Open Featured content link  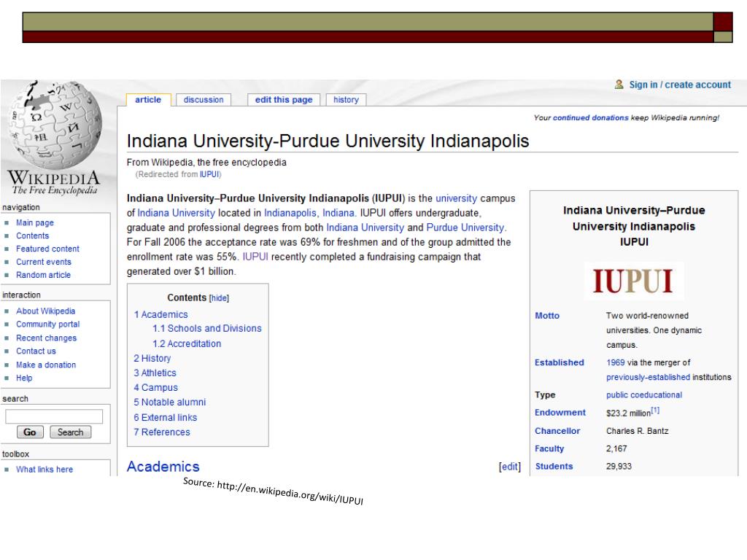(47, 249)
